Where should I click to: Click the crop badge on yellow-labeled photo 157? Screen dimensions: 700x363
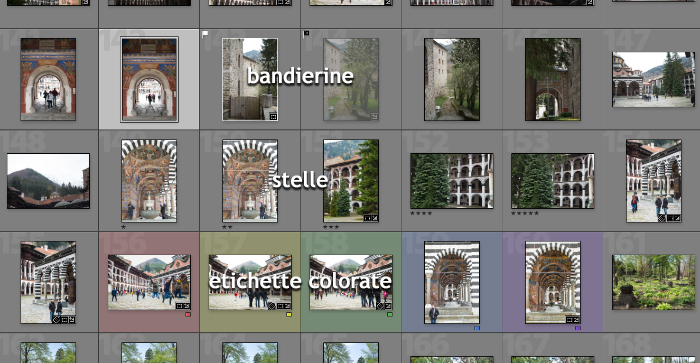pyautogui.click(x=280, y=306)
